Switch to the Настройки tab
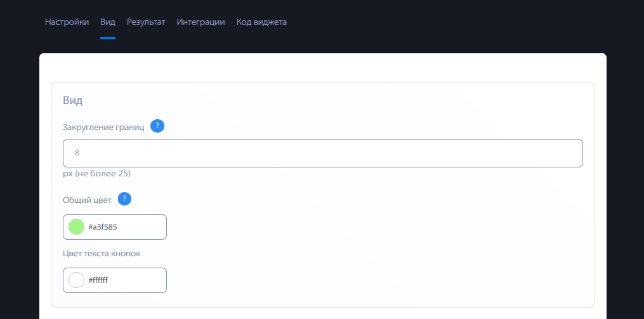This screenshot has width=644, height=319. 67,22
